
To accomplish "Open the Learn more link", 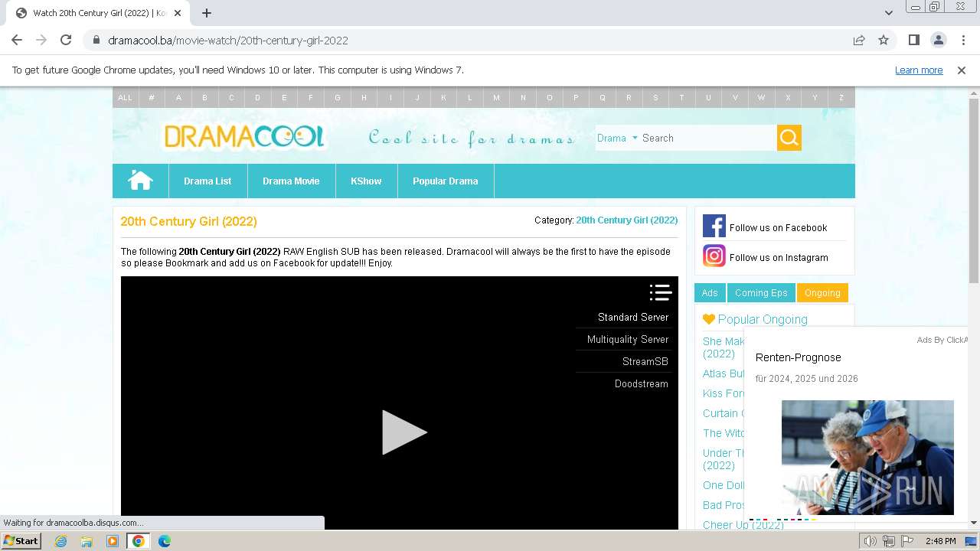I will click(919, 70).
